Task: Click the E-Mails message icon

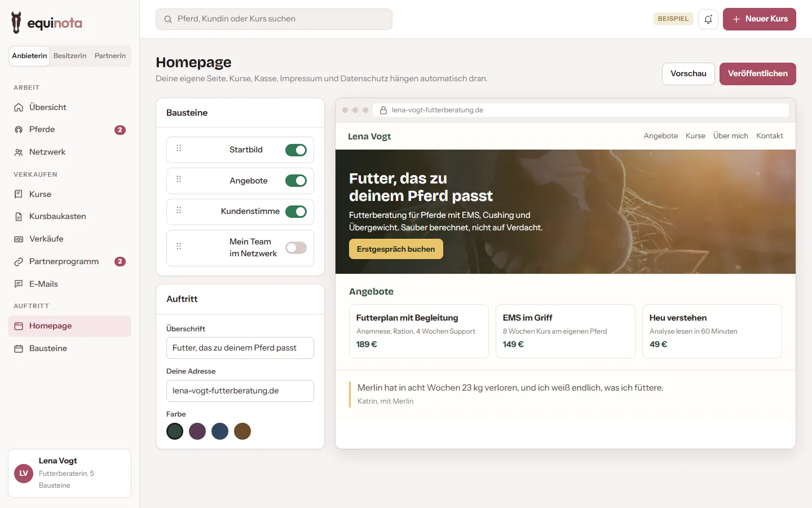Action: [x=19, y=284]
